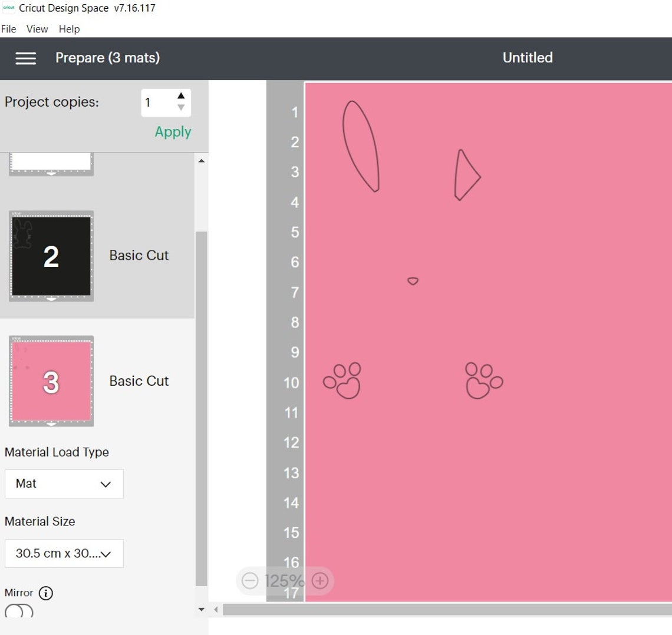The width and height of the screenshot is (672, 635).
Task: Open the File menu
Action: coord(8,29)
